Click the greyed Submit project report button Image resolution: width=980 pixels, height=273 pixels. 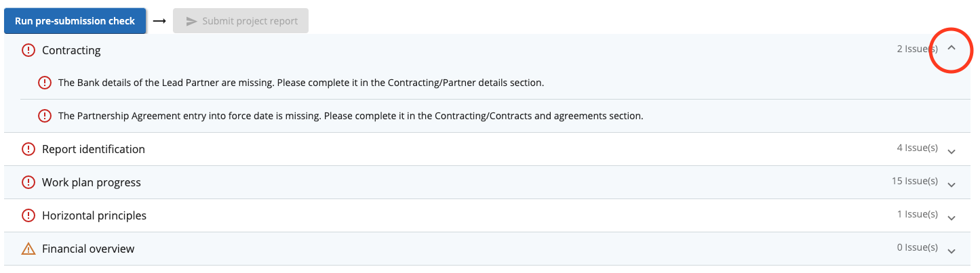pos(241,21)
